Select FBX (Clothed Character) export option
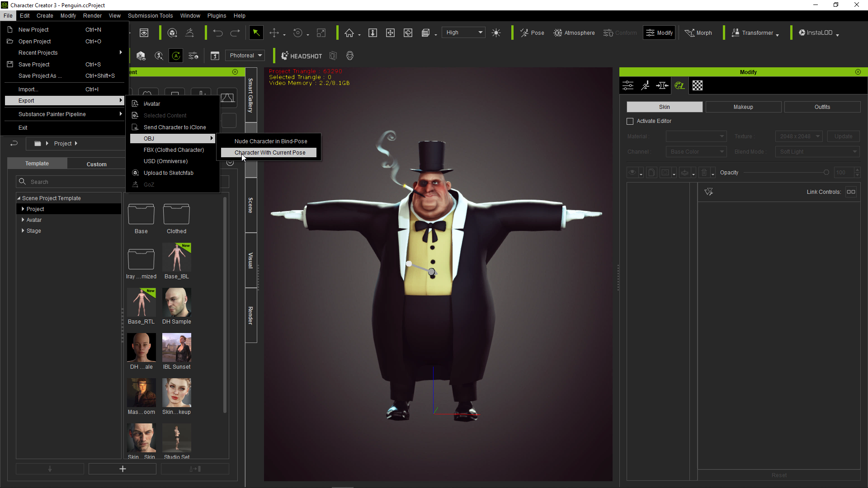The image size is (868, 488). click(172, 150)
